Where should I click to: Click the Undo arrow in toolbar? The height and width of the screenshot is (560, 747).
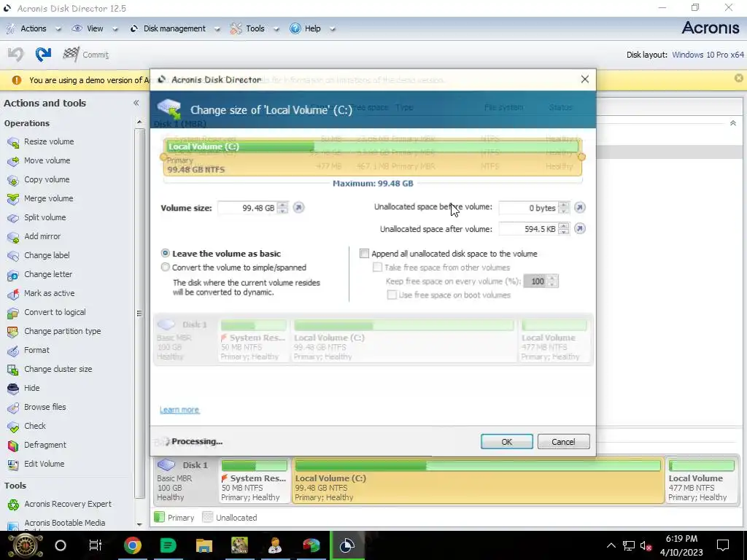click(16, 54)
